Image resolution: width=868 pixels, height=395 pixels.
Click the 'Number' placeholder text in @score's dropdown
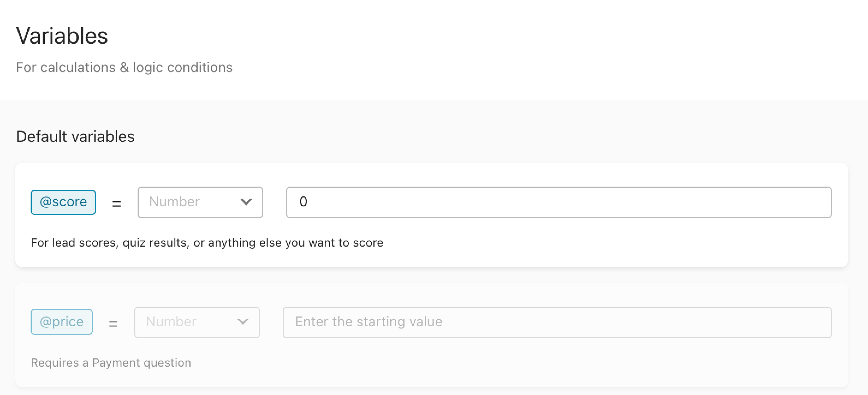click(174, 202)
